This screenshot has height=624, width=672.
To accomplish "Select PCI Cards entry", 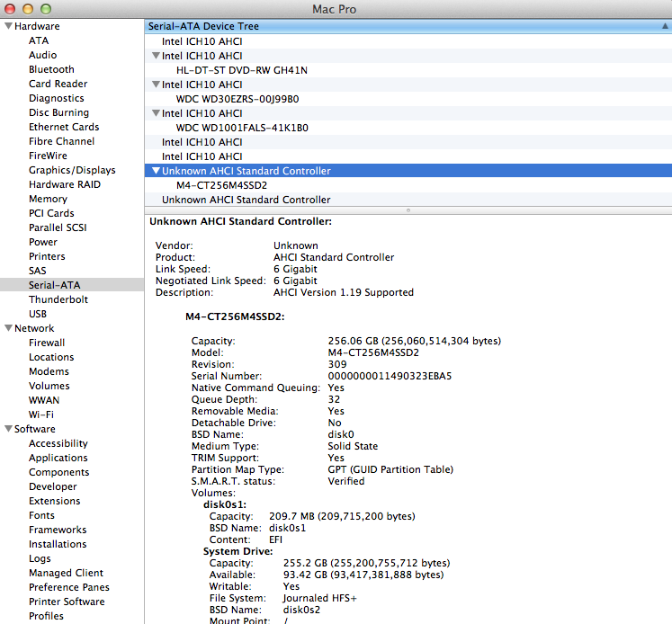I will tap(51, 213).
